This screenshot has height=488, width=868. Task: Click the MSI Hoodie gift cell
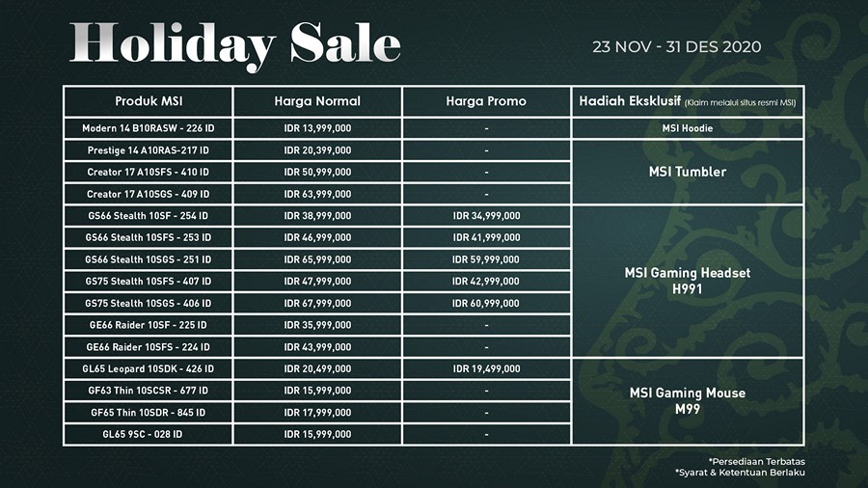[x=687, y=128]
